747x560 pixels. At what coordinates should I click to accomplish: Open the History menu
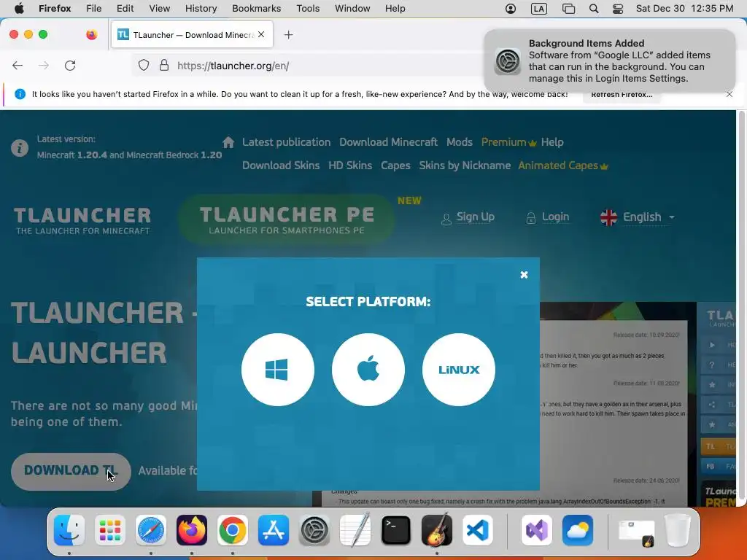pyautogui.click(x=201, y=8)
